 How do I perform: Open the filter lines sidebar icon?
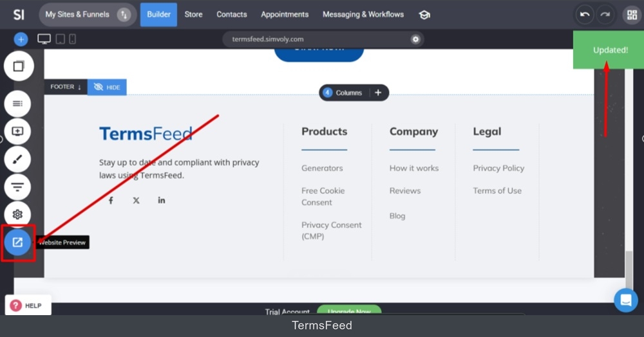17,187
